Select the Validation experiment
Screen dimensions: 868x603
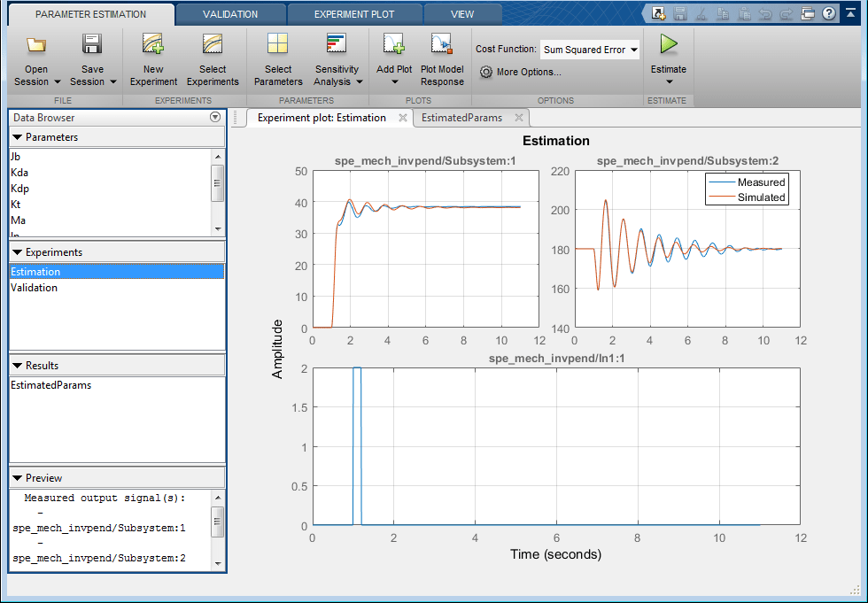point(117,288)
